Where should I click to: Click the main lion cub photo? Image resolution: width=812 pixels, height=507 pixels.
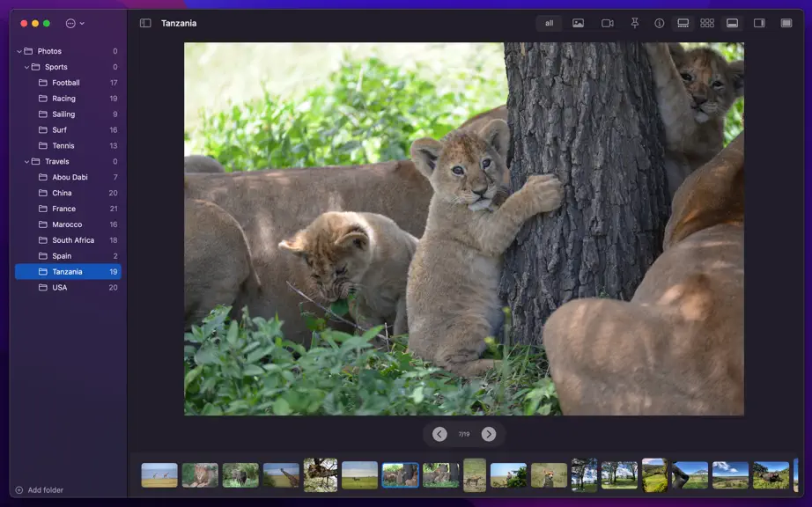(464, 229)
